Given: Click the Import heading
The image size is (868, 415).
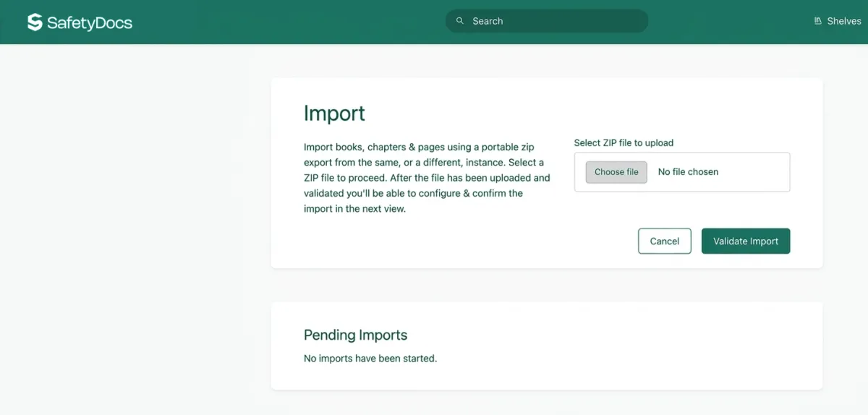Looking at the screenshot, I should pos(334,114).
